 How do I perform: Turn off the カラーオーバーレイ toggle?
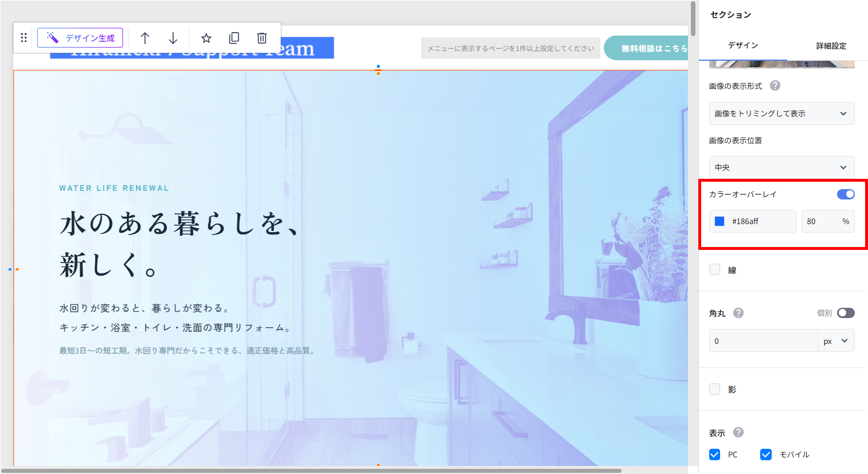click(846, 194)
